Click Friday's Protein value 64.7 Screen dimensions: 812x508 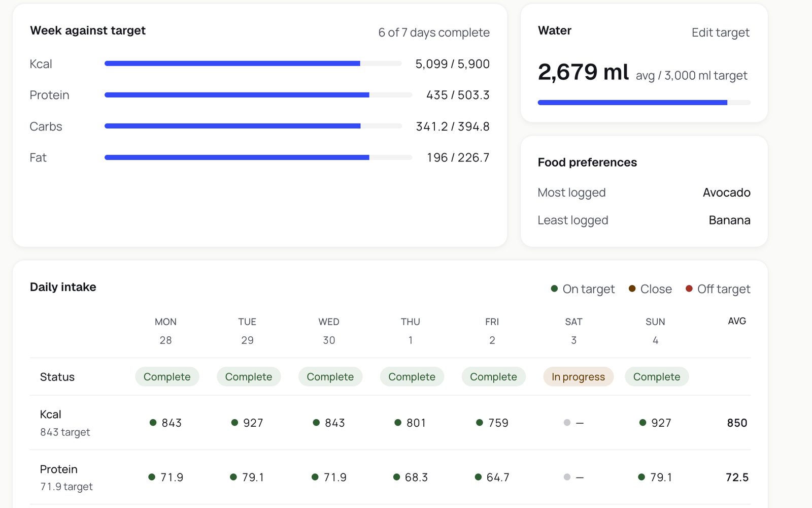pyautogui.click(x=498, y=478)
